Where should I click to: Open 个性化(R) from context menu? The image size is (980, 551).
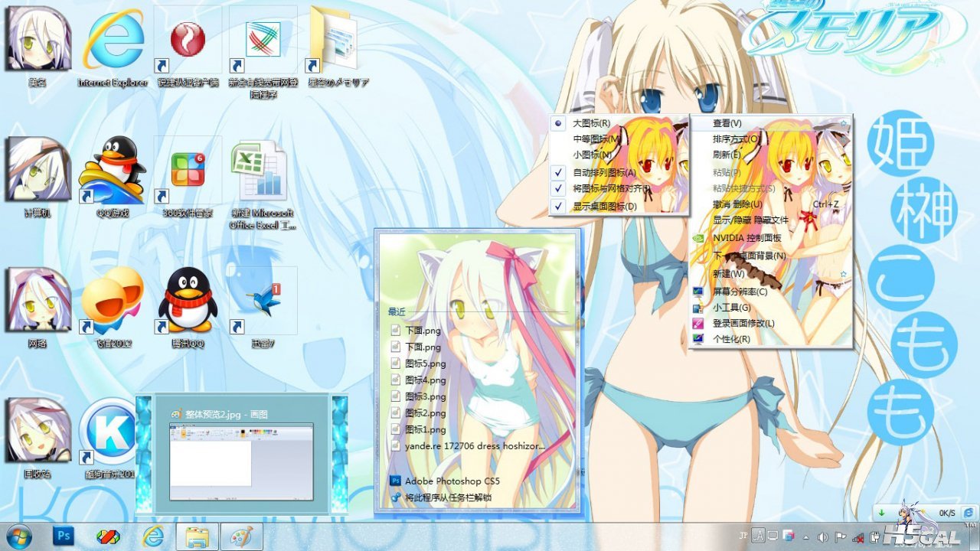click(x=770, y=339)
